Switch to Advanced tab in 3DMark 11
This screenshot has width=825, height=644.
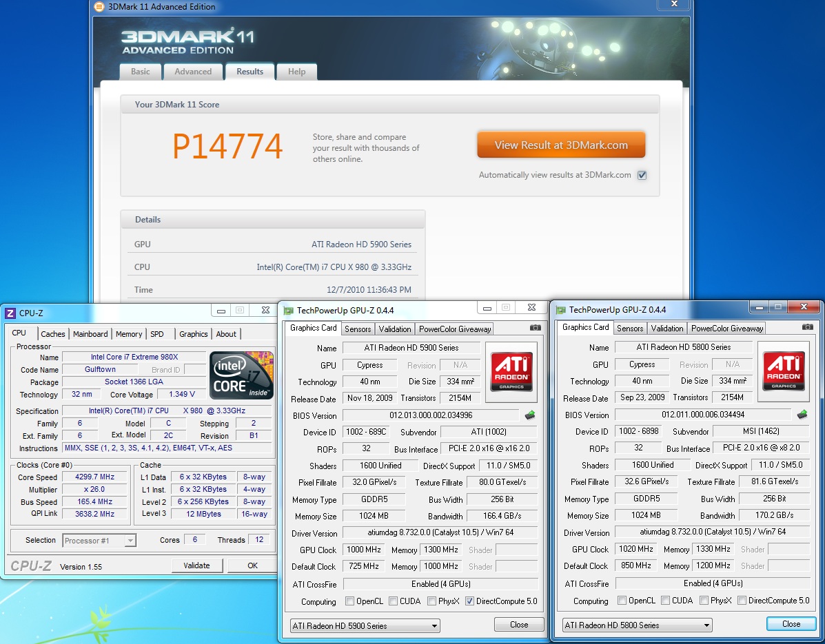(193, 72)
